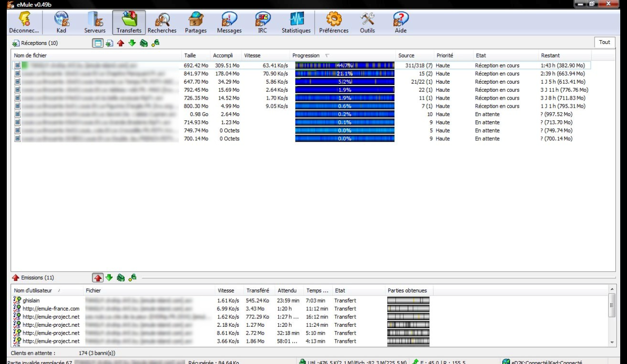Click the 5.2% progress bar
The height and width of the screenshot is (364, 627).
pos(345,82)
